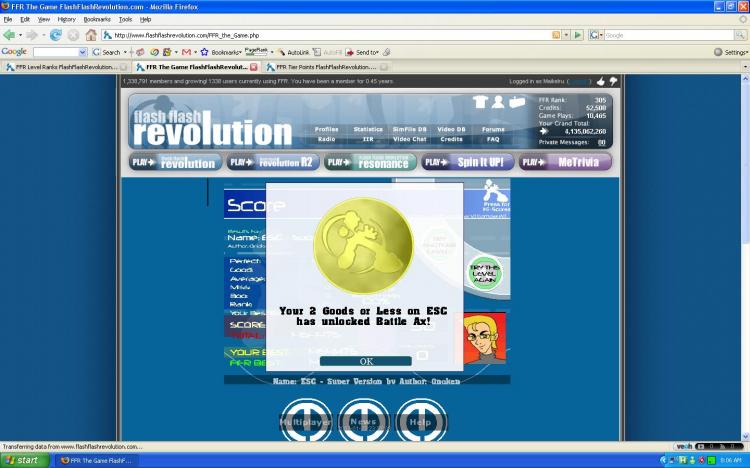This screenshot has width=750, height=468.
Task: Open the Back button history dropdown arrow
Action: pos(20,35)
